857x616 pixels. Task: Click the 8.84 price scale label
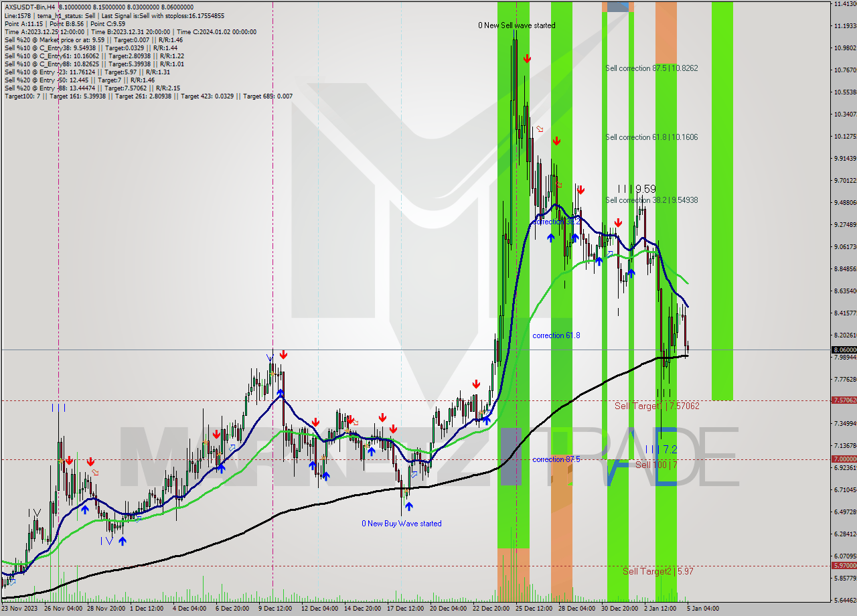(x=845, y=269)
